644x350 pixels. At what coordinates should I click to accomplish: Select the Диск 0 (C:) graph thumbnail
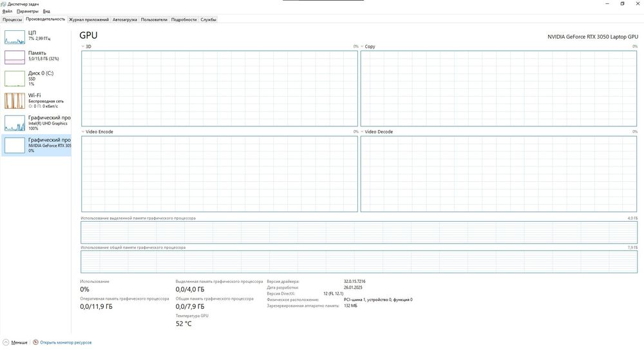click(15, 79)
